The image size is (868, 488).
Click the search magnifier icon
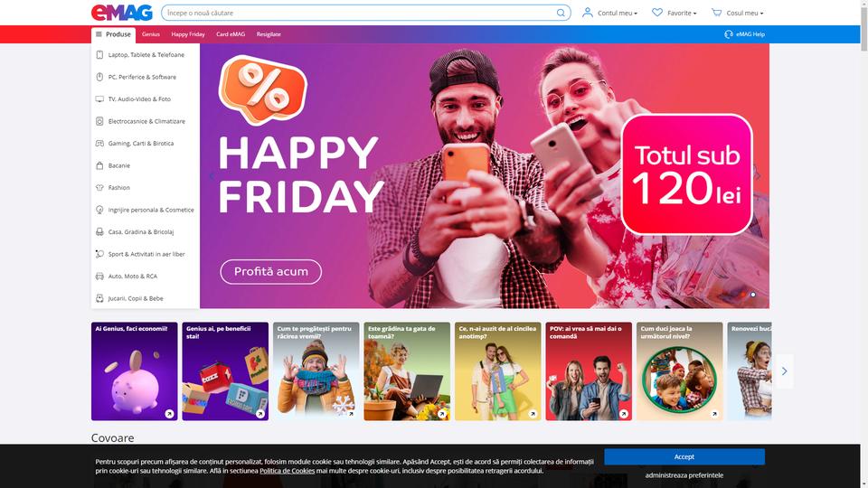[561, 13]
